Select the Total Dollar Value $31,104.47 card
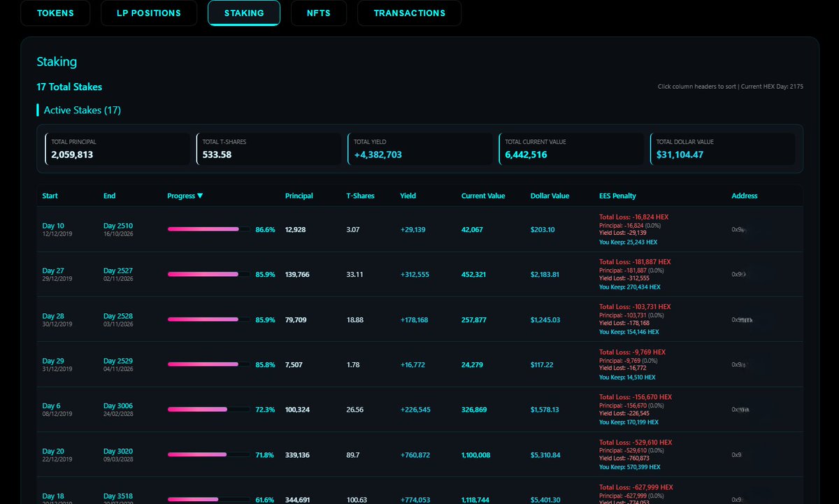 (x=722, y=148)
